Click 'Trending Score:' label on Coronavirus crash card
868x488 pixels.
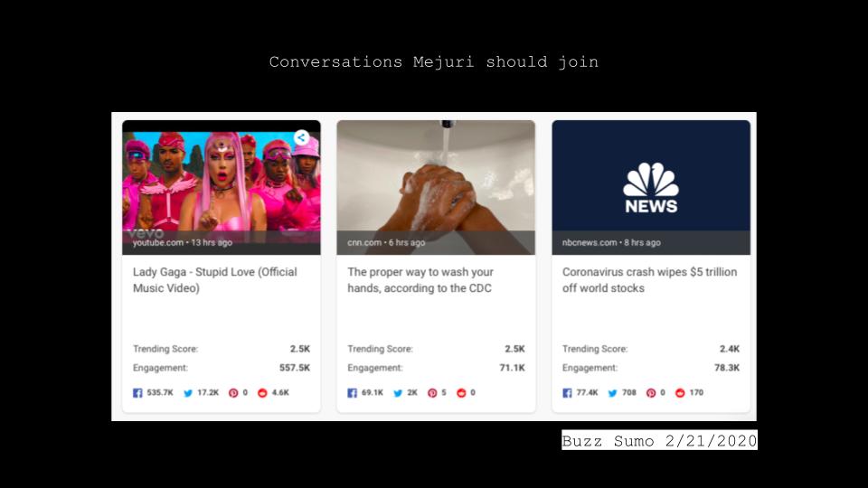pos(595,349)
